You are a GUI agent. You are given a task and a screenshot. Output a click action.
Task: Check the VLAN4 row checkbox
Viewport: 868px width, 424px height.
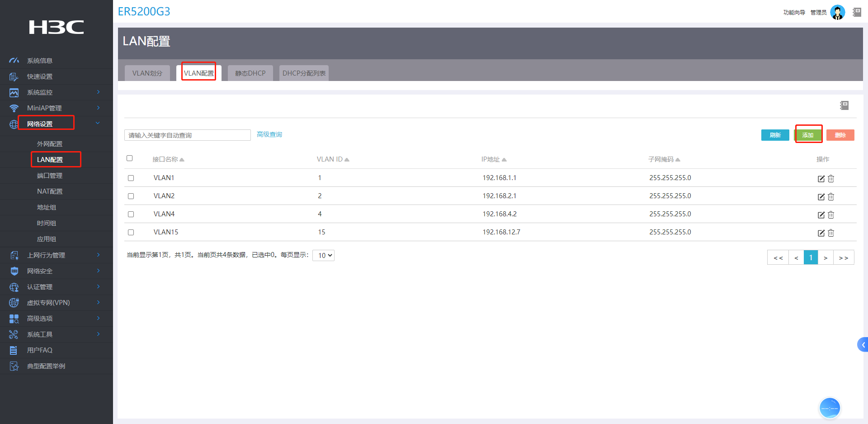point(131,214)
